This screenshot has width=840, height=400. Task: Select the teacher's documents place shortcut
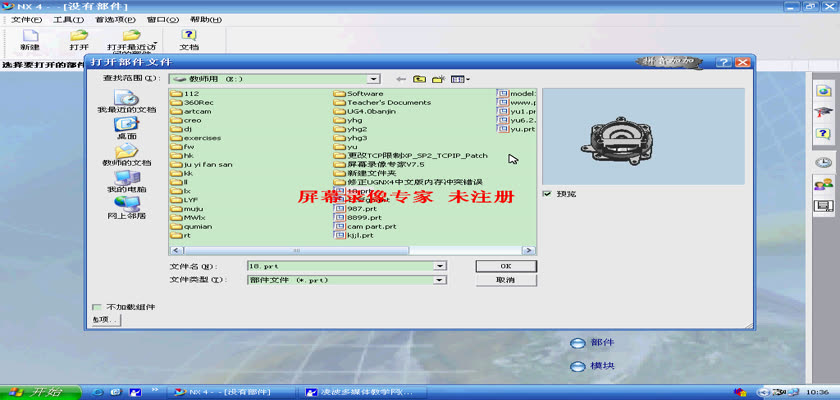tap(126, 154)
